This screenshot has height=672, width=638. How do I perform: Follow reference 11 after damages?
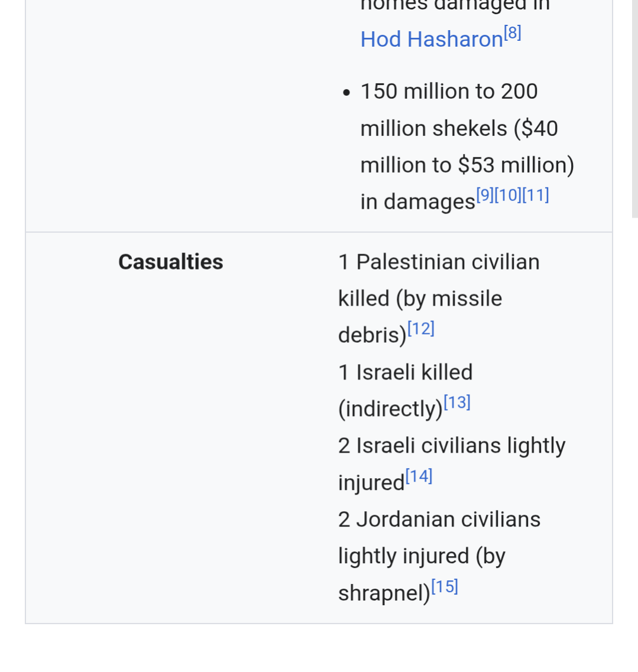536,195
